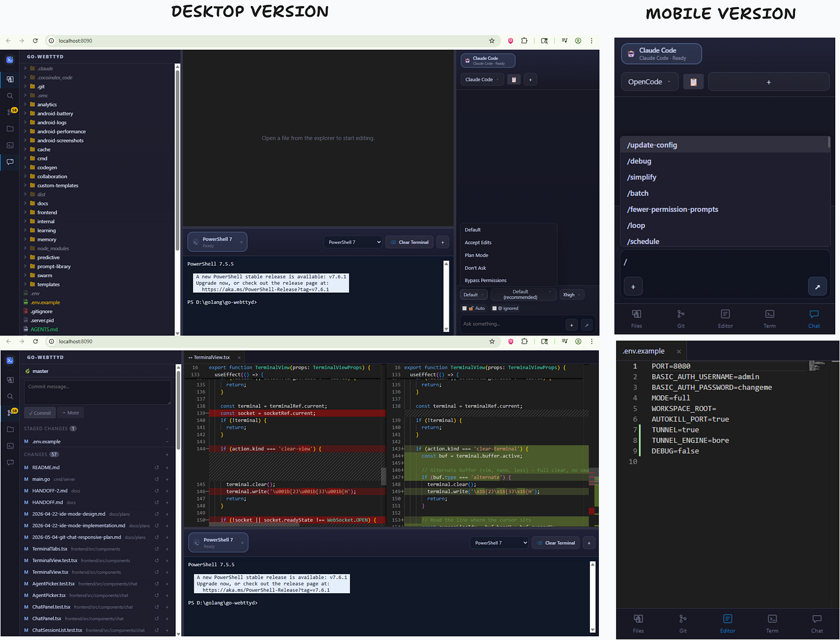The width and height of the screenshot is (840, 640).
Task: Open source control icon with badge in top desktop window
Action: click(11, 111)
